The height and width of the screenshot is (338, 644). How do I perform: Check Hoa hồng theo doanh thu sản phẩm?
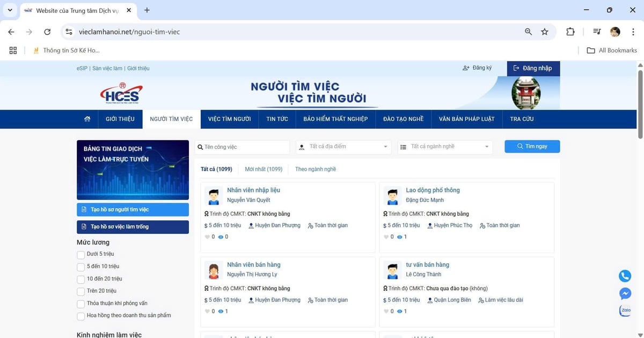81,316
